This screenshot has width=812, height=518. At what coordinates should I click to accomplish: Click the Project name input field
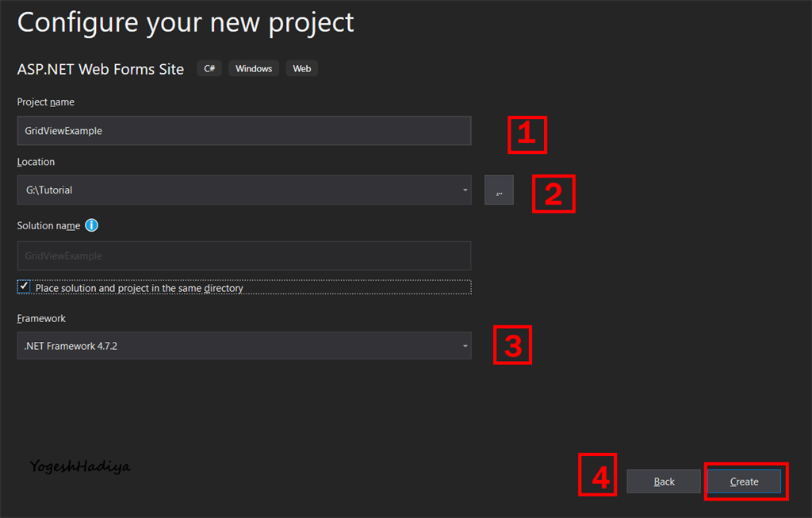244,131
